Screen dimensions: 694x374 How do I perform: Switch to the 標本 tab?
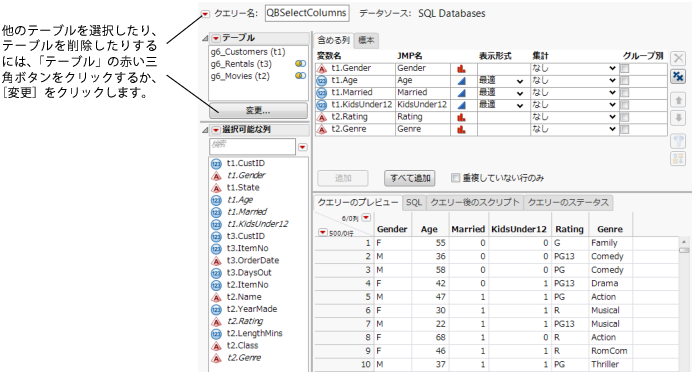[366, 40]
